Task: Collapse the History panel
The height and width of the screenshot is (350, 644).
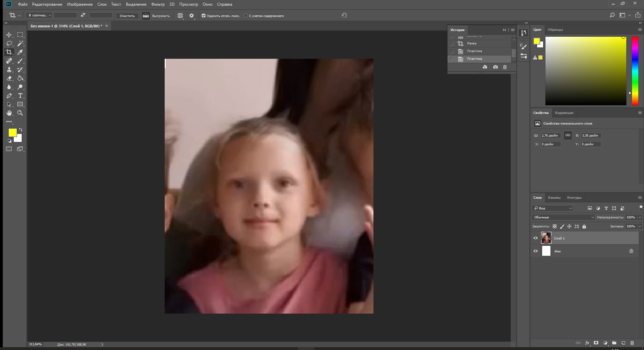Action: click(504, 30)
